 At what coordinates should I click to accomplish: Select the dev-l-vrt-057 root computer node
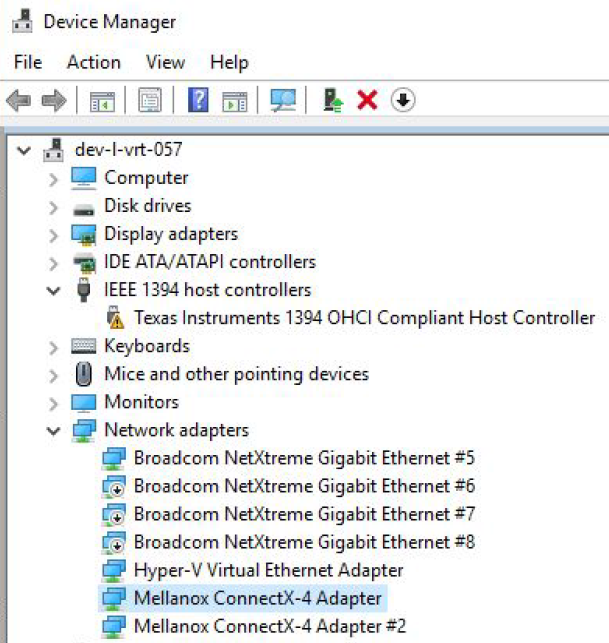128,150
